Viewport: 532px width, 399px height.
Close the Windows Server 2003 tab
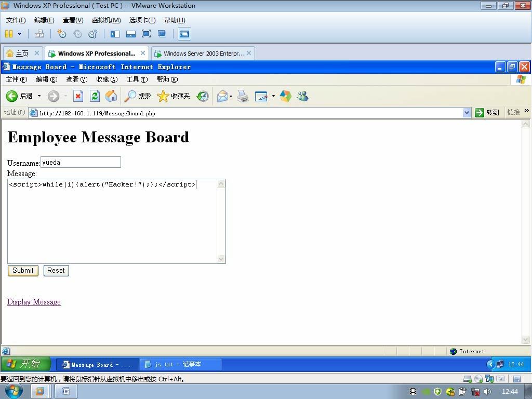pos(249,53)
